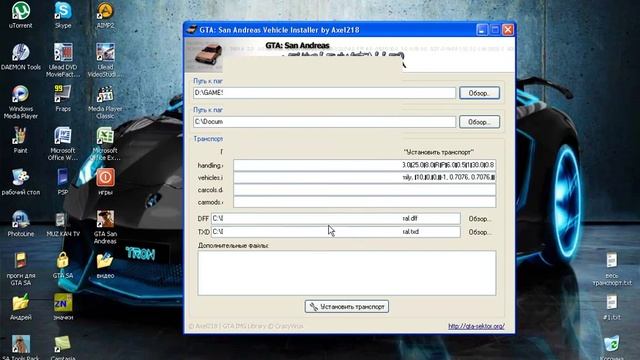Screen dimensions: 640x360
Task: Click the Vehicle Installer title bar icon
Action: coord(191,30)
